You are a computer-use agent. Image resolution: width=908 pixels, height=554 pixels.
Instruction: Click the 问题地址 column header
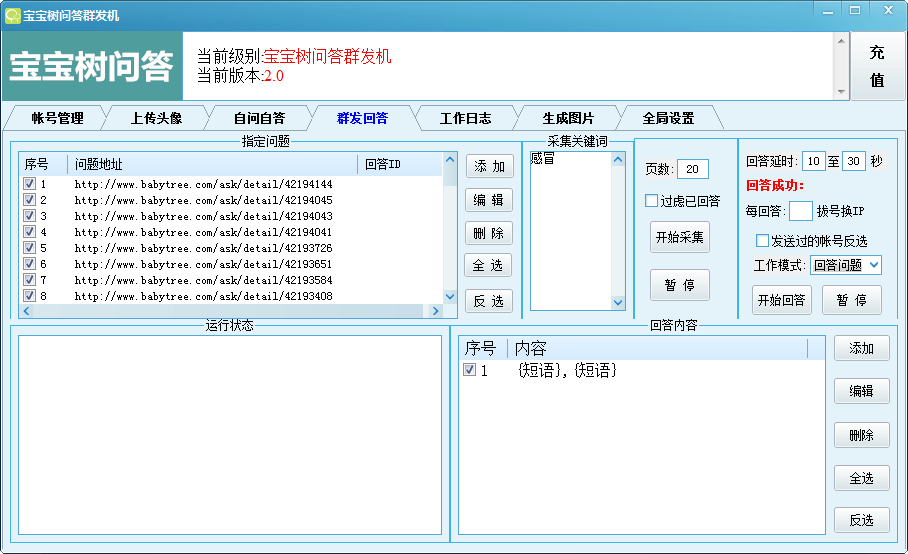click(213, 164)
